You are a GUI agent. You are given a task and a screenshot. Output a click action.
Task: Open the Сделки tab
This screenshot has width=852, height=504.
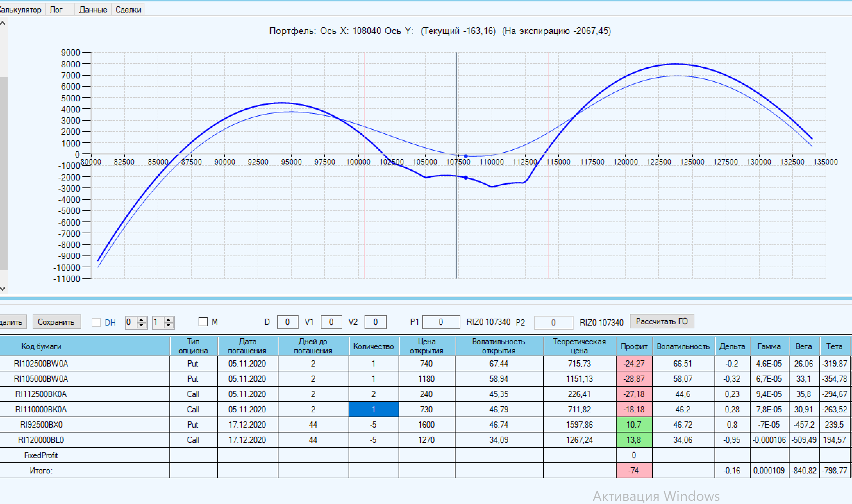click(128, 10)
